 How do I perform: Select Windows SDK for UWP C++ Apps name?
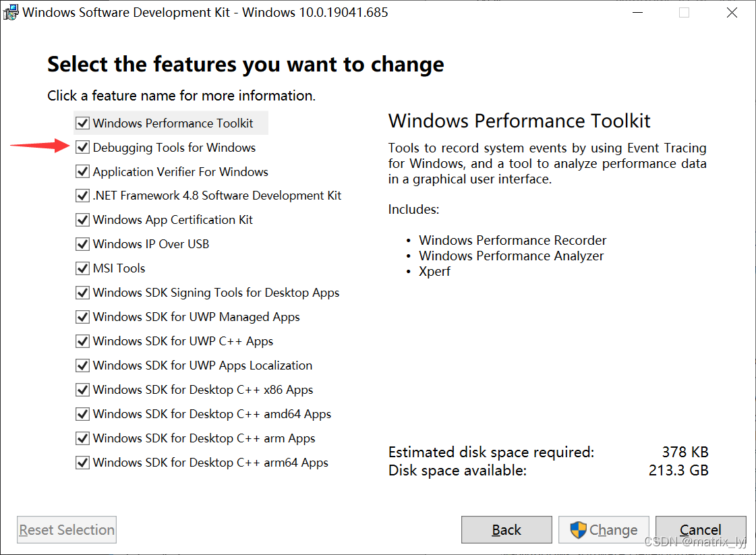pyautogui.click(x=183, y=341)
